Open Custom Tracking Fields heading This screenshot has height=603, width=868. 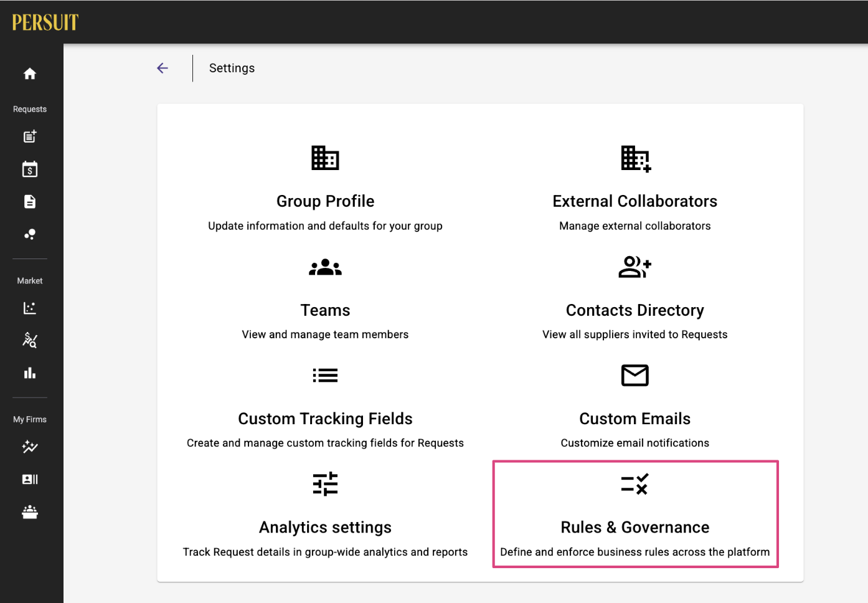pos(325,419)
